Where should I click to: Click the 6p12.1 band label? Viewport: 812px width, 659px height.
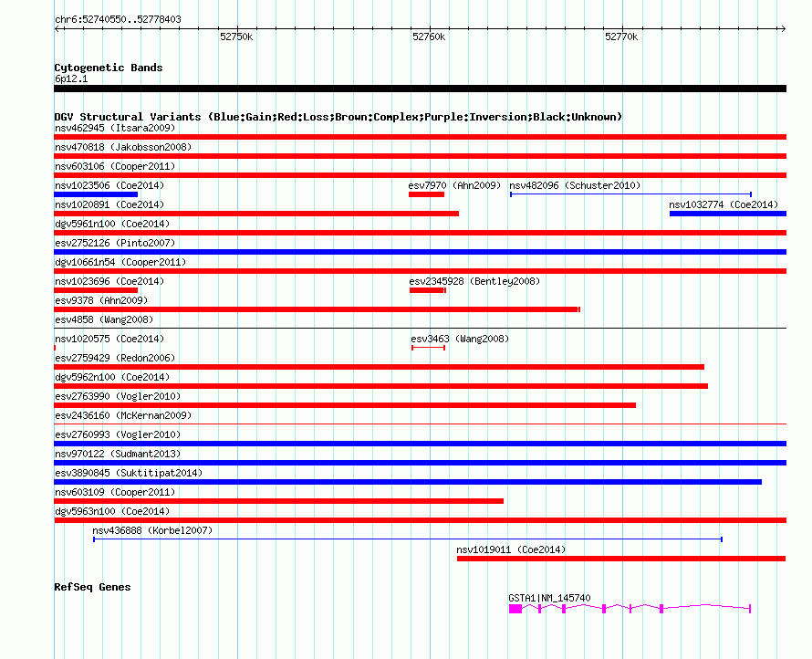(x=71, y=78)
